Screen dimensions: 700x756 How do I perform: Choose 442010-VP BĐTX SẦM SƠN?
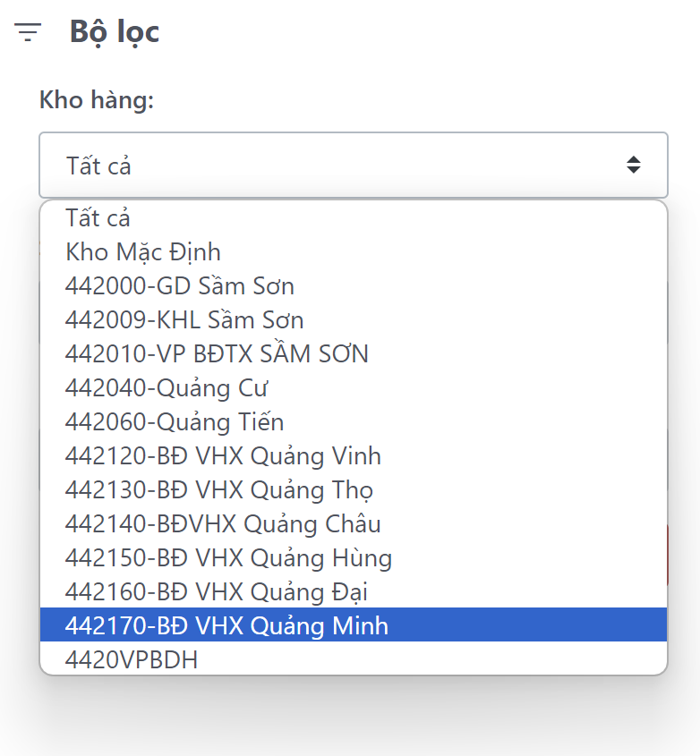click(x=217, y=353)
